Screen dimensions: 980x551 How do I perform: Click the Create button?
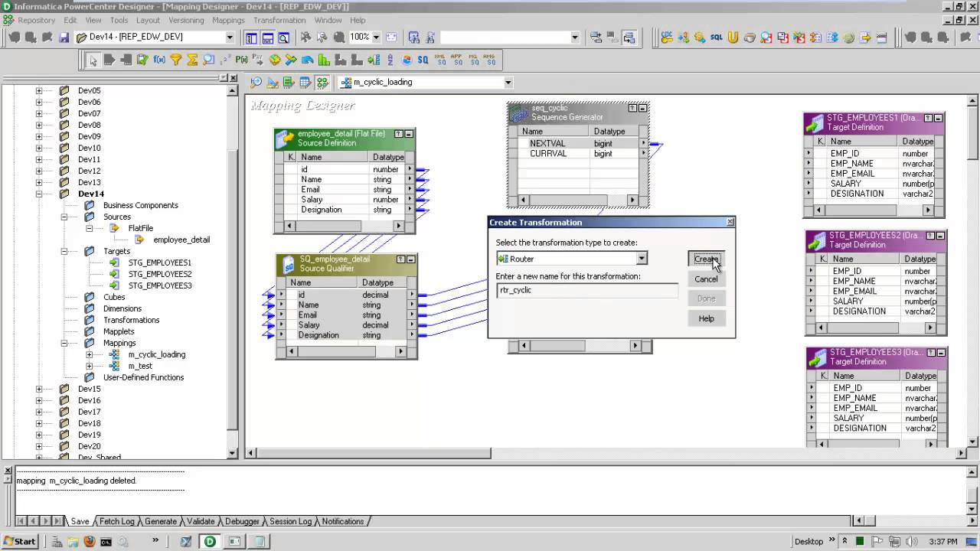[x=706, y=259]
